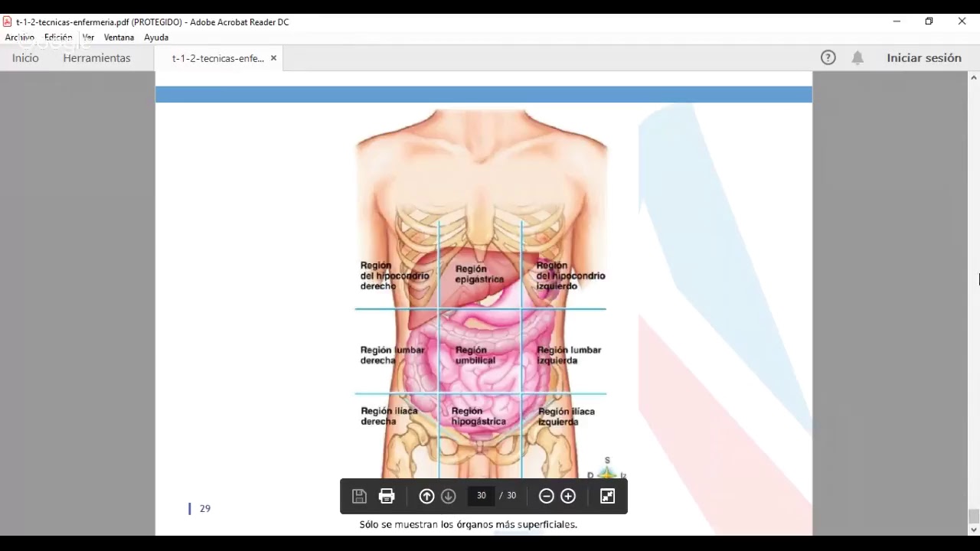
Task: Zoom out with the minus icon
Action: click(546, 496)
